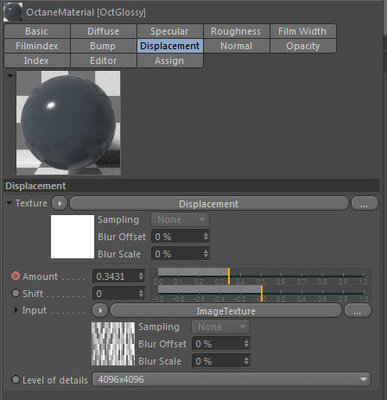Switch to the Bump tab
Viewport: 387px width, 400px height.
coord(103,46)
